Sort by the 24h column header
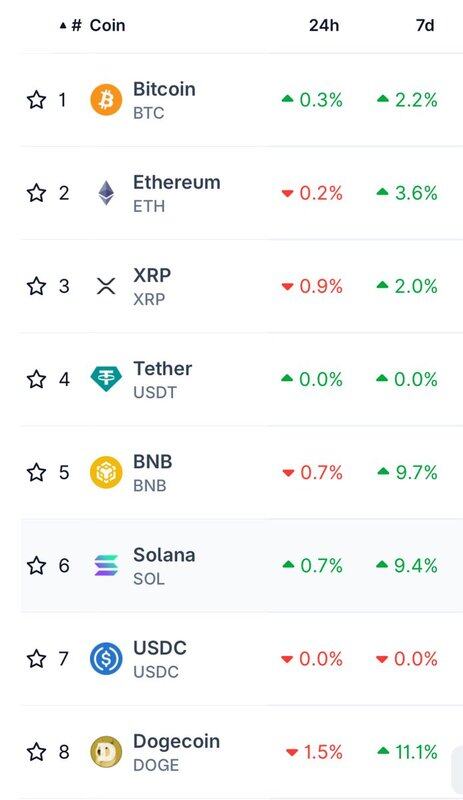The width and height of the screenshot is (463, 800). point(324,25)
